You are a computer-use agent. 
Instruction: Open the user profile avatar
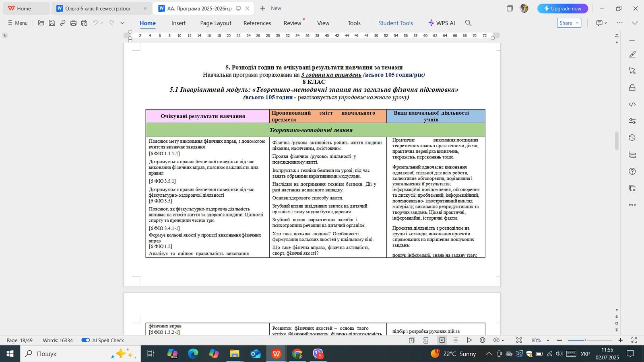pyautogui.click(x=524, y=8)
